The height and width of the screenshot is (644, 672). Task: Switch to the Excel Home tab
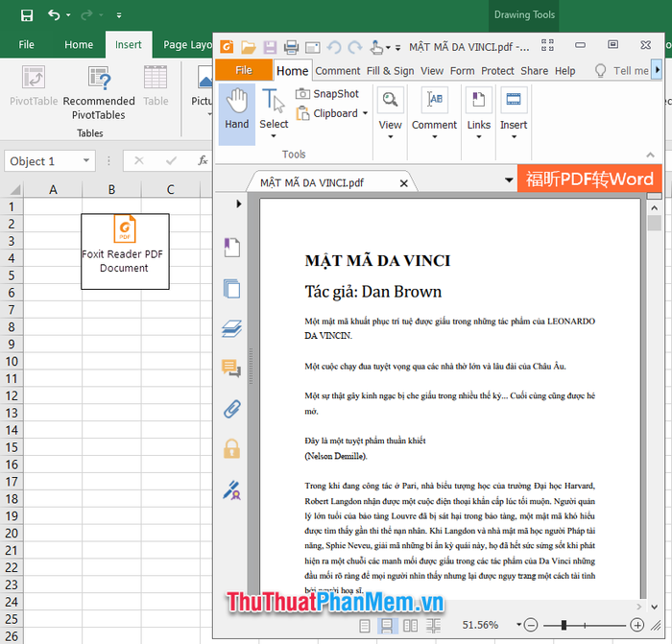tap(79, 44)
